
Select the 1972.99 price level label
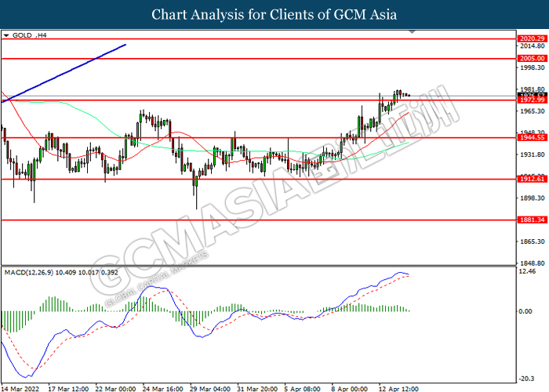(532, 100)
